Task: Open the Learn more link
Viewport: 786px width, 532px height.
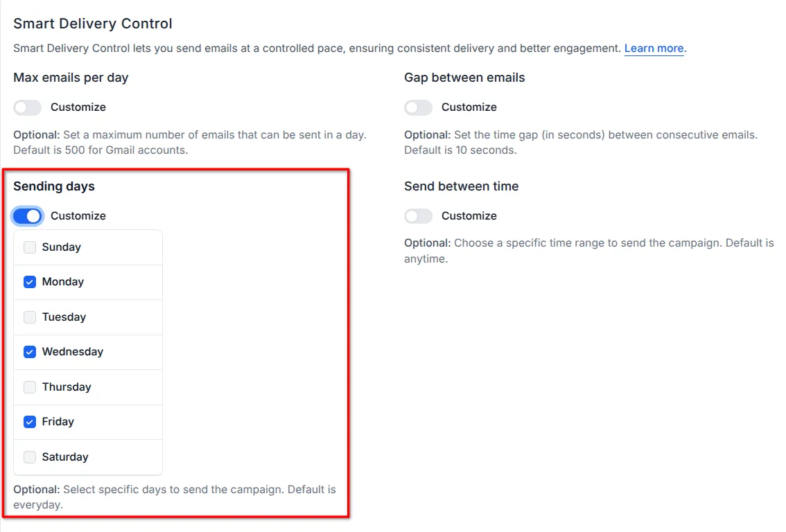Action: pos(653,48)
